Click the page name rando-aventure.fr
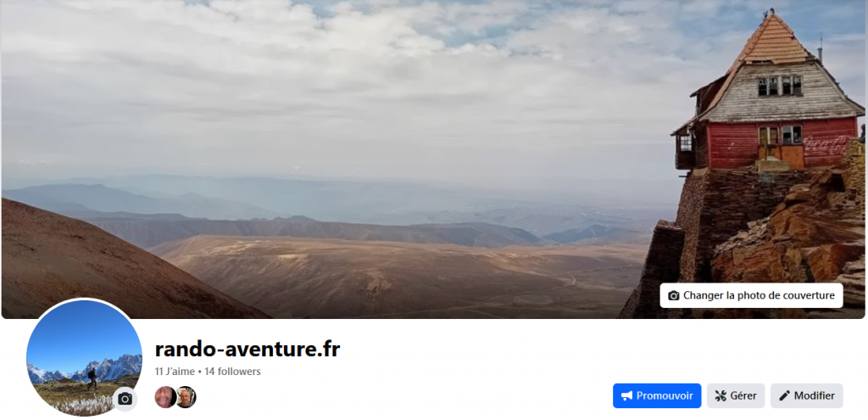This screenshot has width=868, height=420. [x=248, y=349]
